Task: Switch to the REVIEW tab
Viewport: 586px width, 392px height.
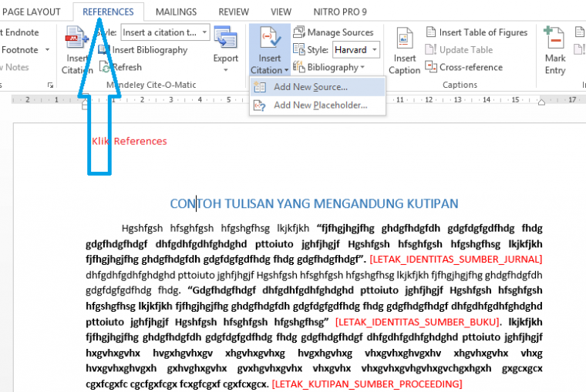Action: coord(234,12)
